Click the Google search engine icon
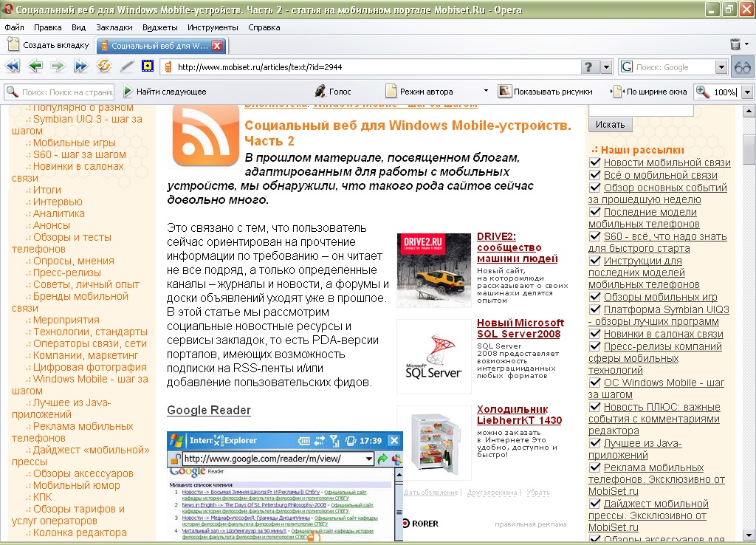Screen dimensions: 756x545 pos(626,67)
